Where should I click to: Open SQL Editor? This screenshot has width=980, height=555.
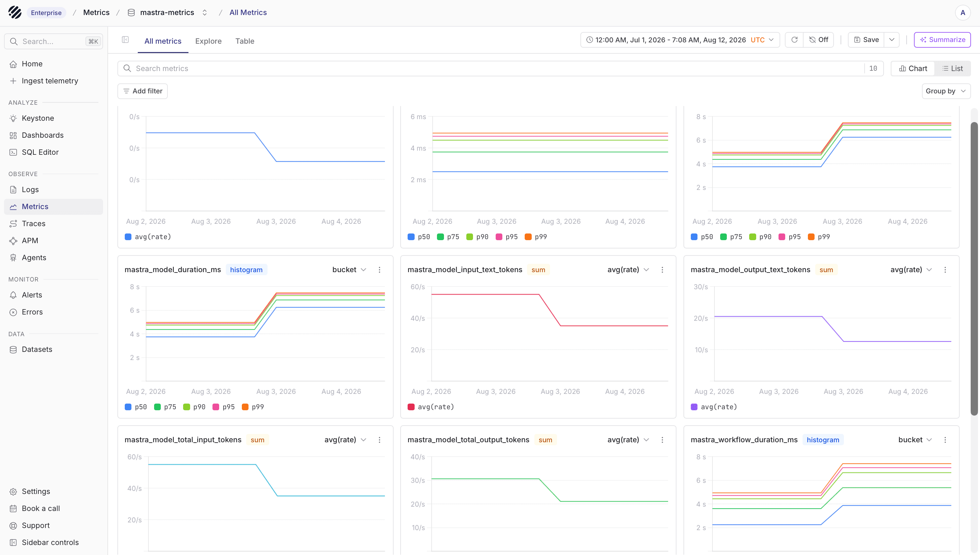coord(54,152)
